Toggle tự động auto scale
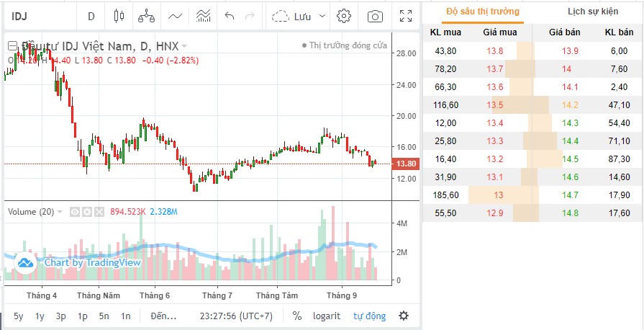Viewport: 644px width, 330px height. (369, 316)
